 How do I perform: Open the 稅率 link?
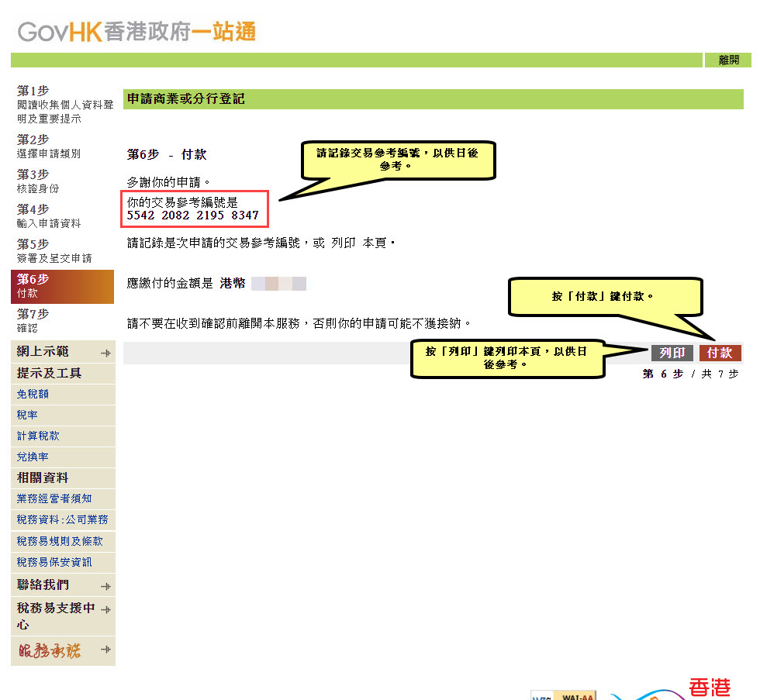tap(27, 415)
